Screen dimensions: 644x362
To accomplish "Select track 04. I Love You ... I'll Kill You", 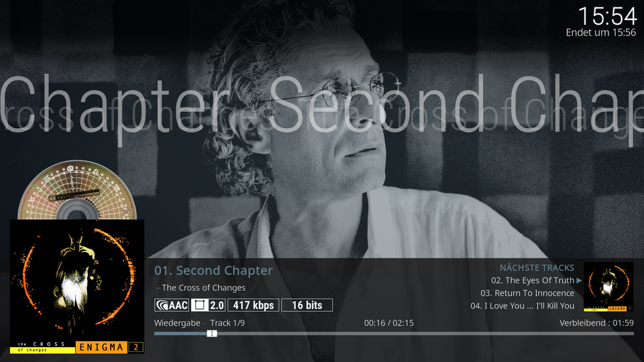I will (523, 306).
